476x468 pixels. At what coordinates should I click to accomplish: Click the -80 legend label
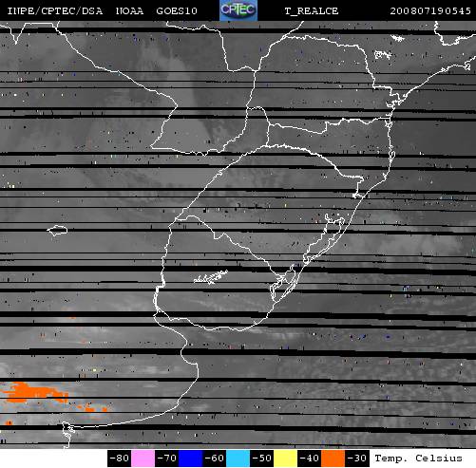click(x=119, y=459)
